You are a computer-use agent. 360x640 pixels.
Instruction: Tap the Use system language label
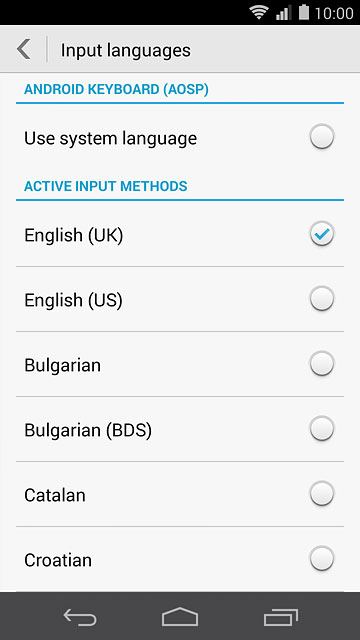110,138
